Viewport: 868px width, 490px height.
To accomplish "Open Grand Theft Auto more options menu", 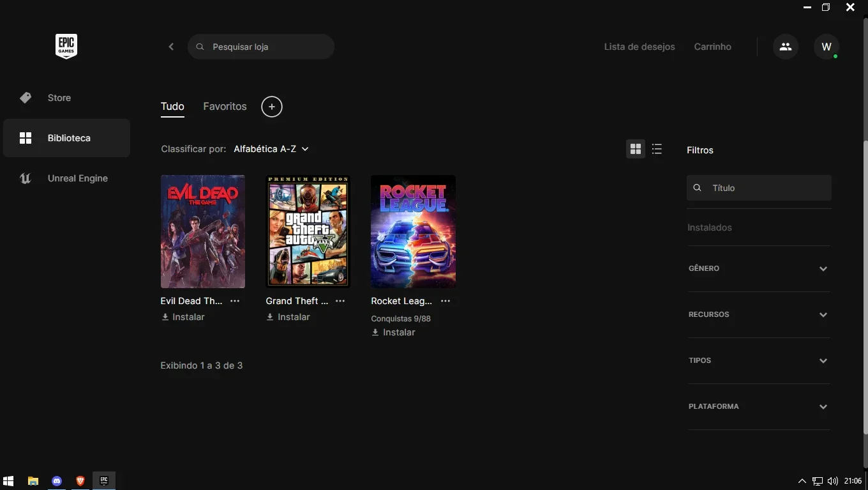I will (x=340, y=301).
